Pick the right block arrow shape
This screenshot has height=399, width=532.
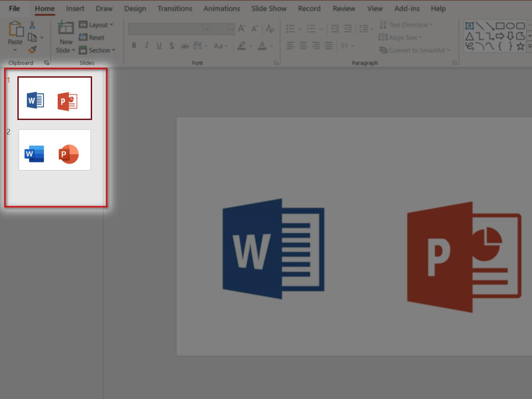[500, 36]
